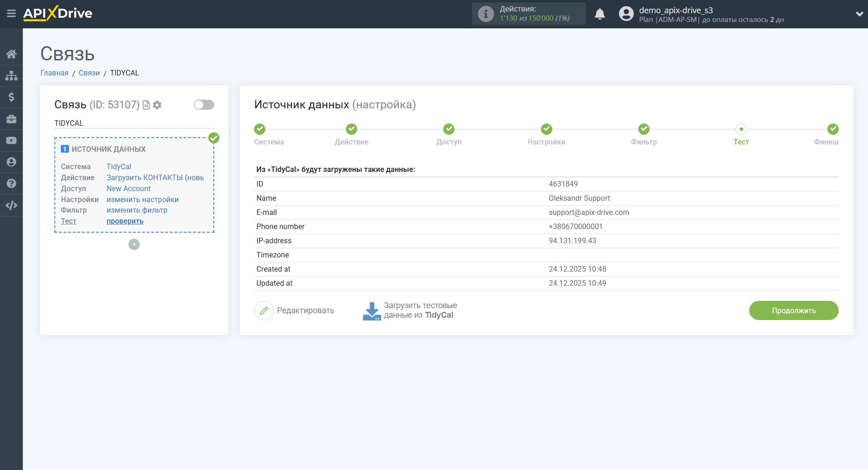Screen dimensions: 868x470
Task: Click the Редактировать button
Action: click(295, 310)
